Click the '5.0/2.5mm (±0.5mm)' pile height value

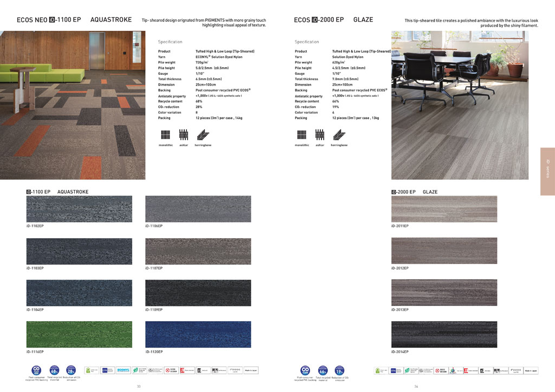tap(212, 68)
